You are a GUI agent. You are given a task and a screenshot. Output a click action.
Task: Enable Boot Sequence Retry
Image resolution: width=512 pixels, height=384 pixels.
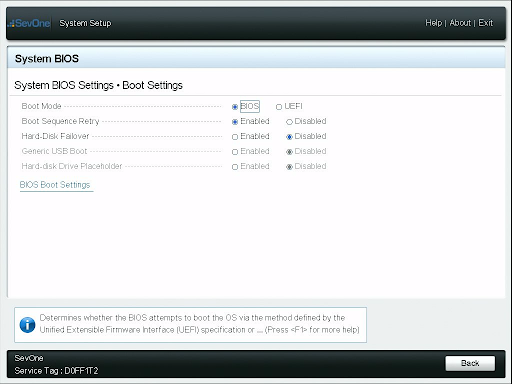click(235, 122)
